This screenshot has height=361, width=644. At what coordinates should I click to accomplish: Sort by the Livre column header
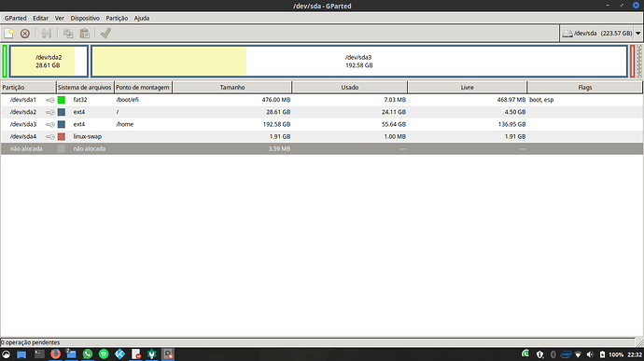[467, 87]
